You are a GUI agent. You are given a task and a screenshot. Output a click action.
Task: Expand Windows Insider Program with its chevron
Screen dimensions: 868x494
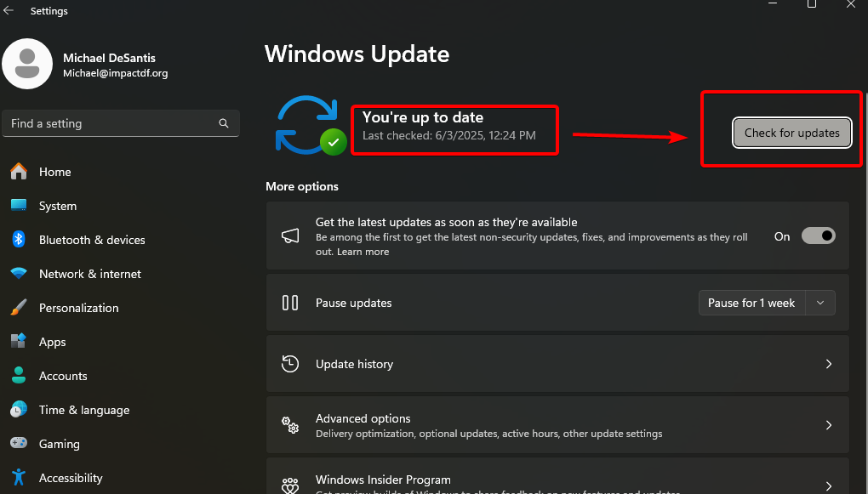point(829,486)
